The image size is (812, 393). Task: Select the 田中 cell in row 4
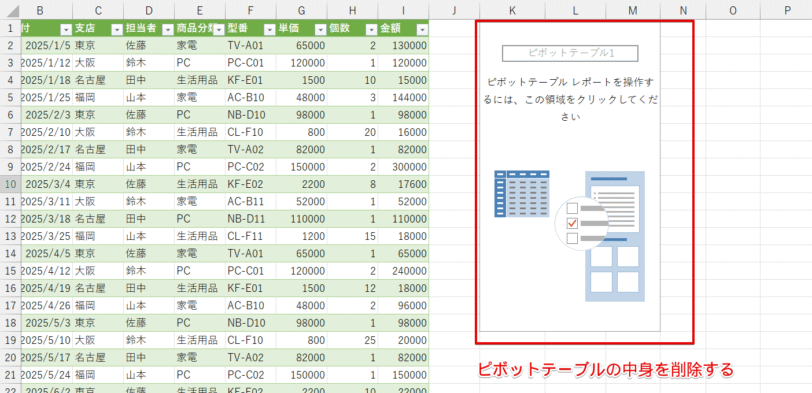click(x=149, y=80)
